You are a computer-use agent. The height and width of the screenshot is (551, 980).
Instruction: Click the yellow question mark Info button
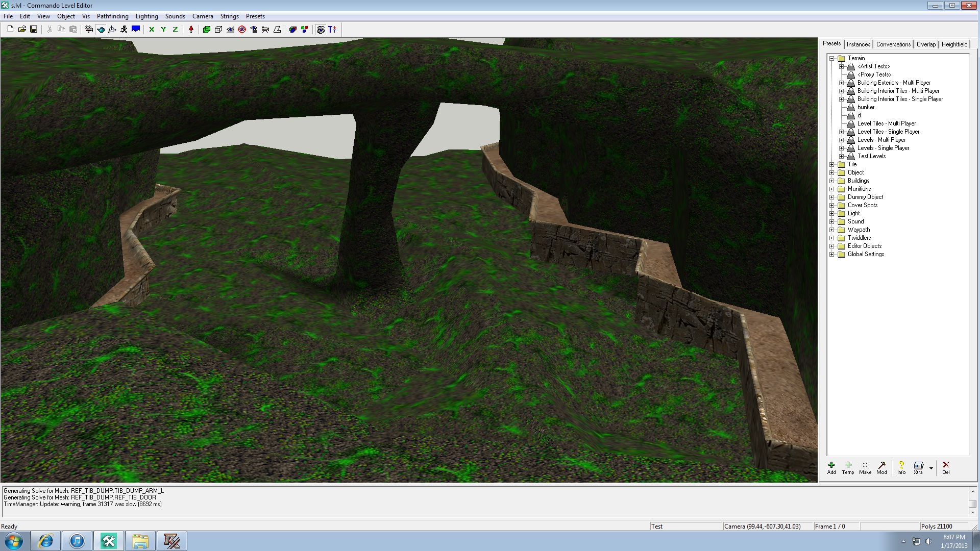click(x=901, y=467)
